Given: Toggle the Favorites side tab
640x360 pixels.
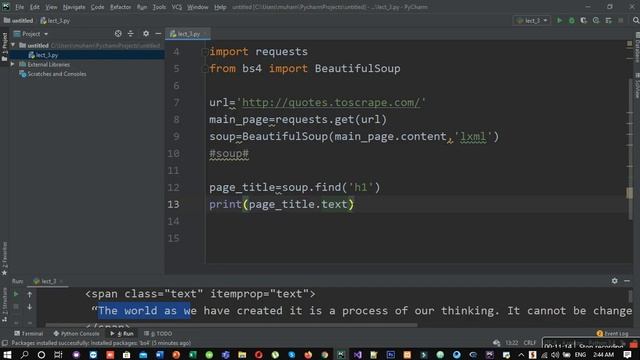Looking at the screenshot, I should click(x=4, y=259).
